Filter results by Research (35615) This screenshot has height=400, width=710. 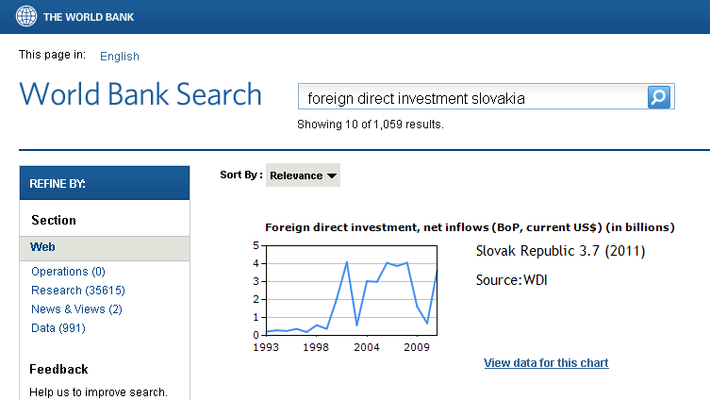(78, 290)
